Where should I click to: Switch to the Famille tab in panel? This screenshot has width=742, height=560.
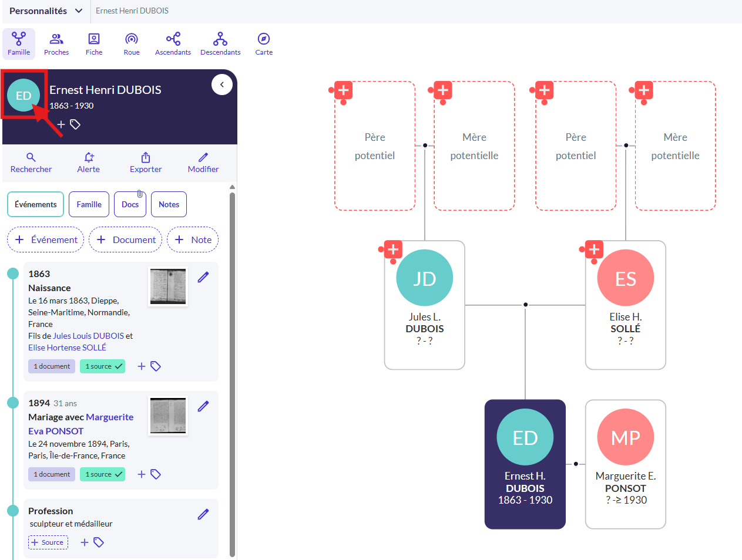coord(89,204)
